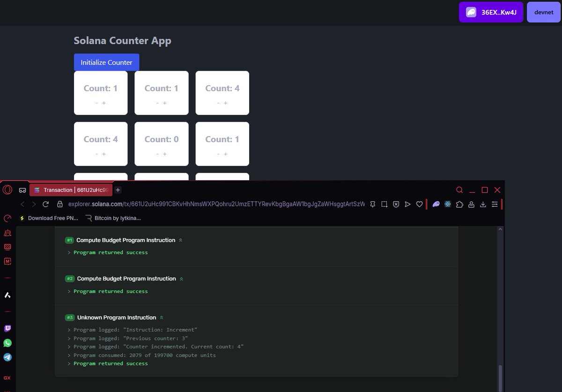Open the extensions cube icon

click(x=459, y=204)
